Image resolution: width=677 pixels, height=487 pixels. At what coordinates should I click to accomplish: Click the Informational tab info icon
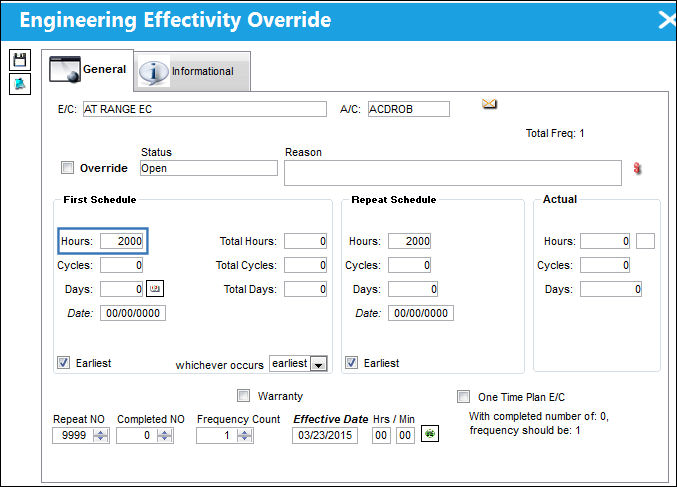click(x=153, y=72)
